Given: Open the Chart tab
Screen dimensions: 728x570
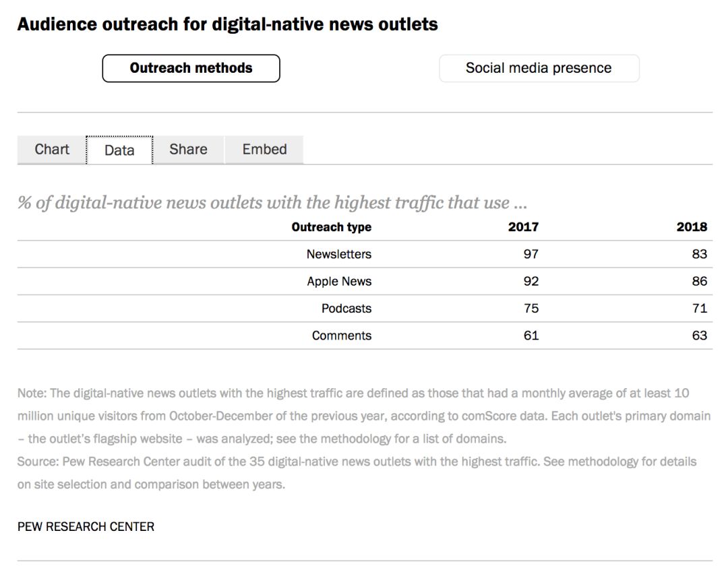Looking at the screenshot, I should click(51, 150).
